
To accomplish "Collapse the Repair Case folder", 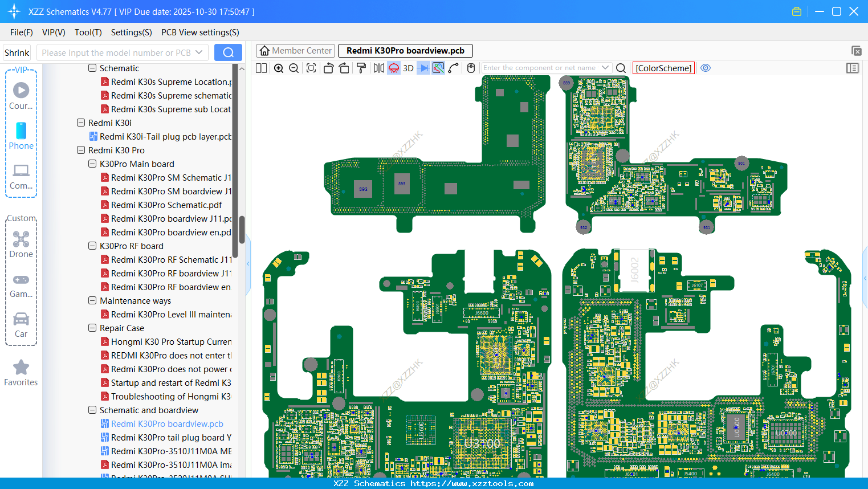I will click(92, 328).
